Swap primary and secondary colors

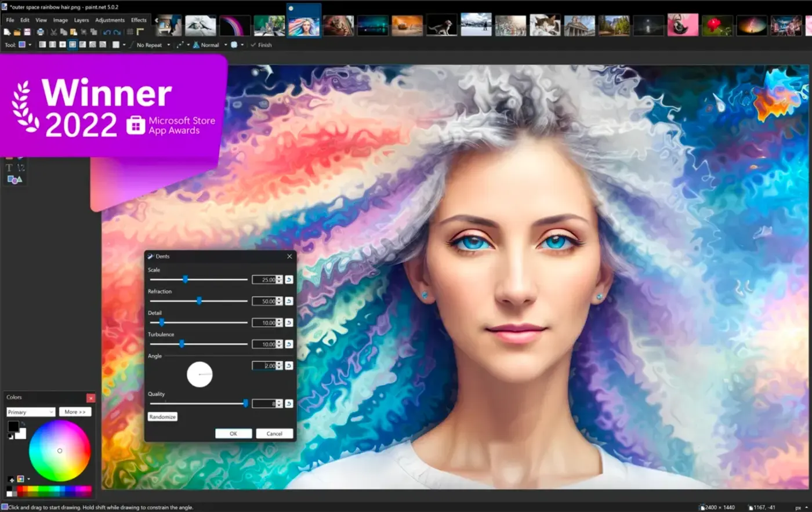(23, 424)
